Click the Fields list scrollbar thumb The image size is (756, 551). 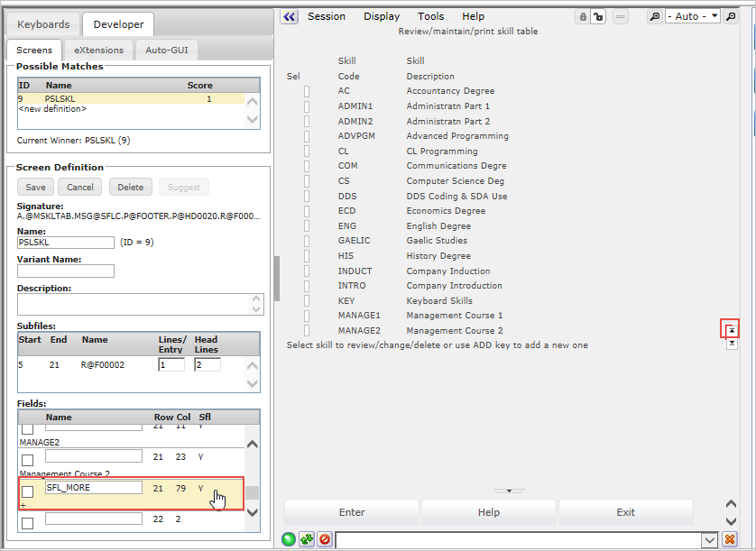pyautogui.click(x=253, y=492)
